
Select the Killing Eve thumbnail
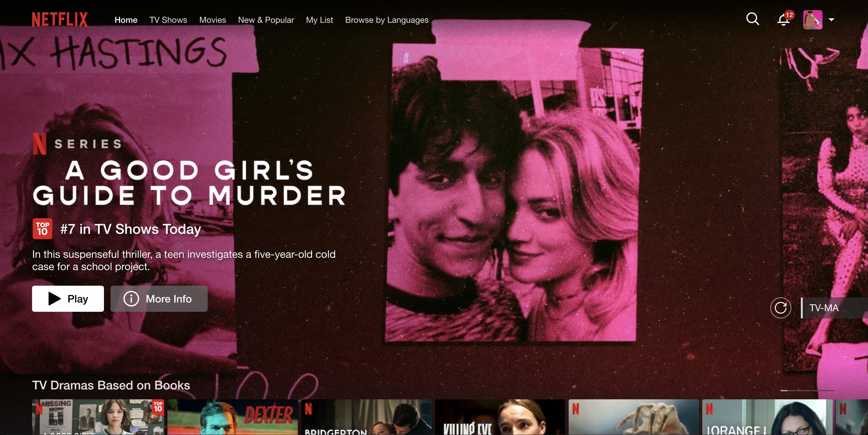(x=500, y=417)
